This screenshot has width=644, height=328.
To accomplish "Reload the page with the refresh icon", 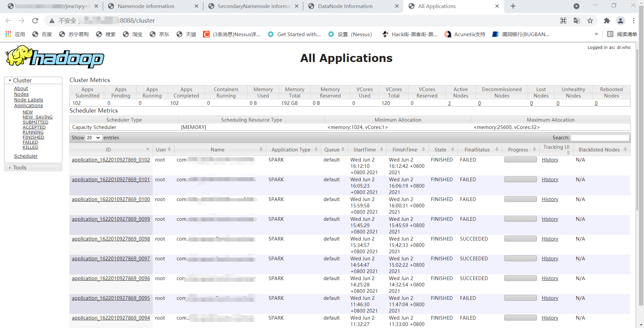I will pyautogui.click(x=35, y=20).
